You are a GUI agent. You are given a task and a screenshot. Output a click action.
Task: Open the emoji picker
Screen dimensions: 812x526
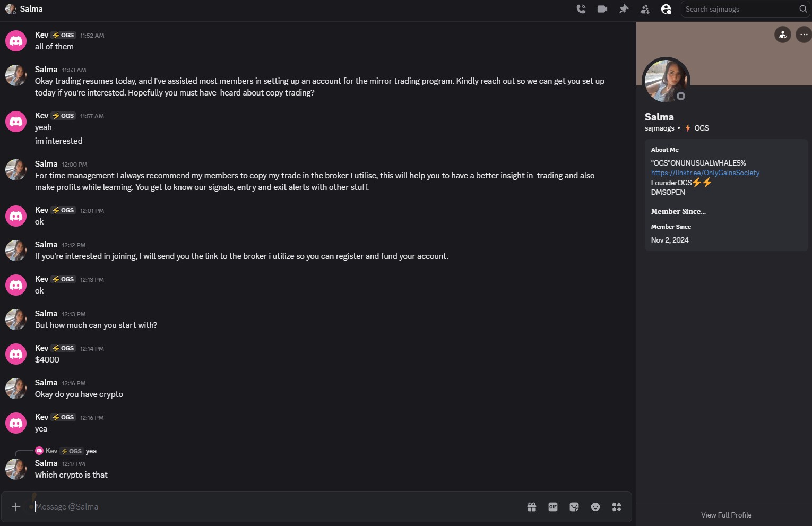(x=595, y=507)
